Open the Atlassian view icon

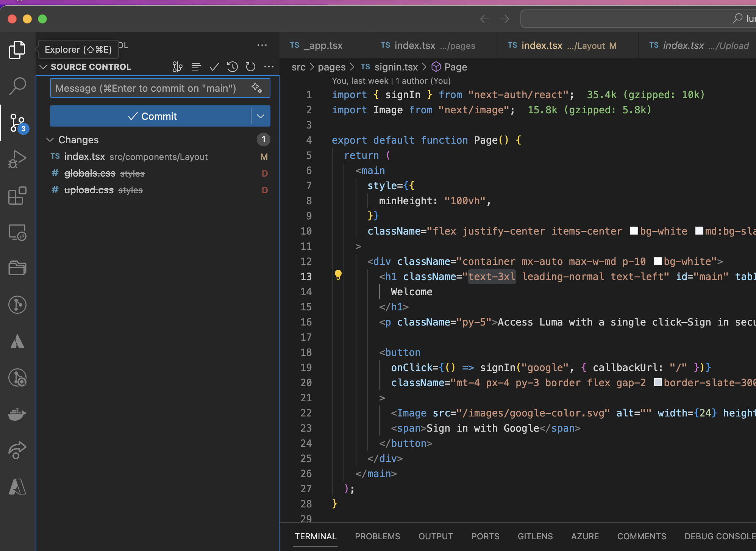coord(17,341)
